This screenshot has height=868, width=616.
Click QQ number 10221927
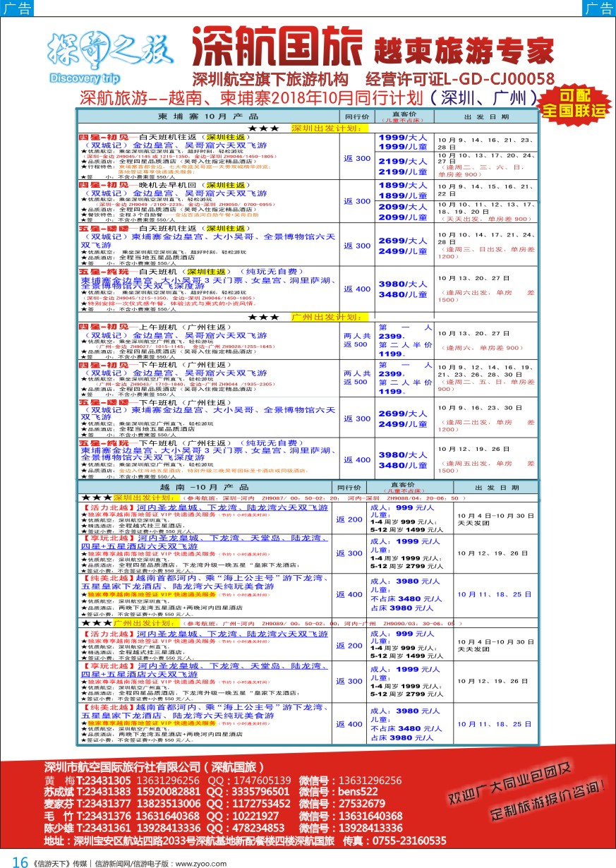(257, 816)
